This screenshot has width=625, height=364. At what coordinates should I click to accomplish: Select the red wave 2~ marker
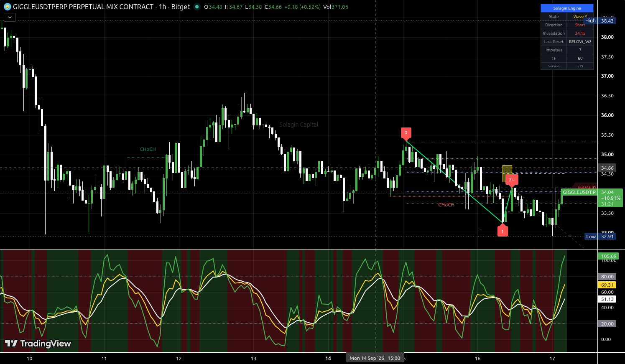tap(512, 180)
